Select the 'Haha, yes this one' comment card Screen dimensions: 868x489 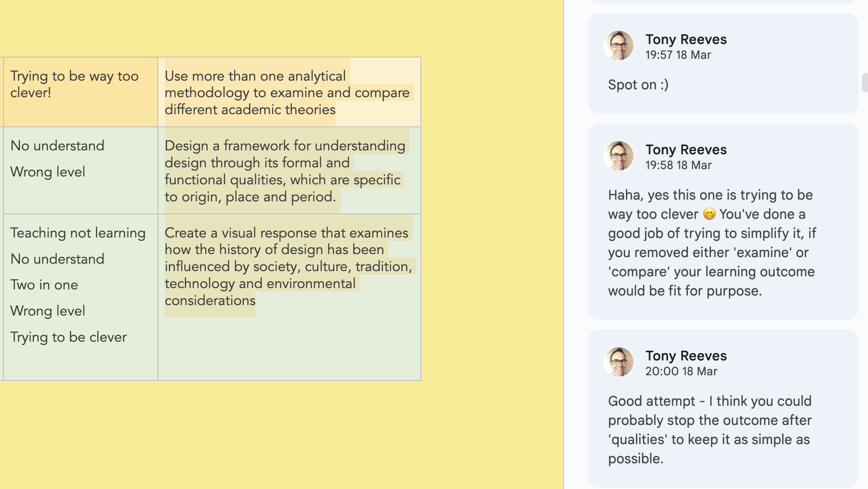(x=723, y=221)
